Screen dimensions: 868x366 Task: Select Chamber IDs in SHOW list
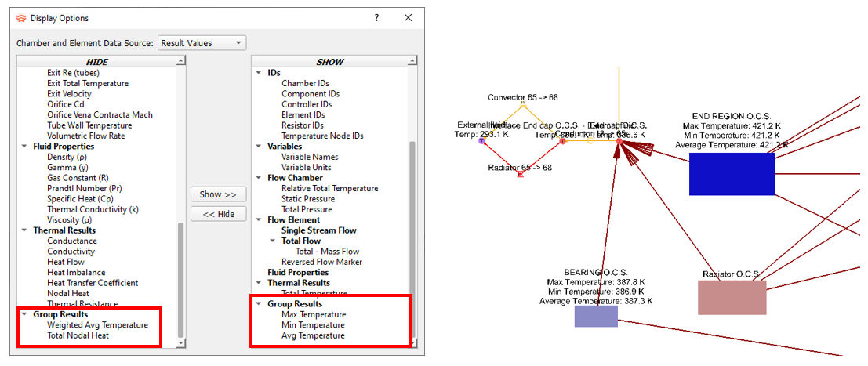306,84
